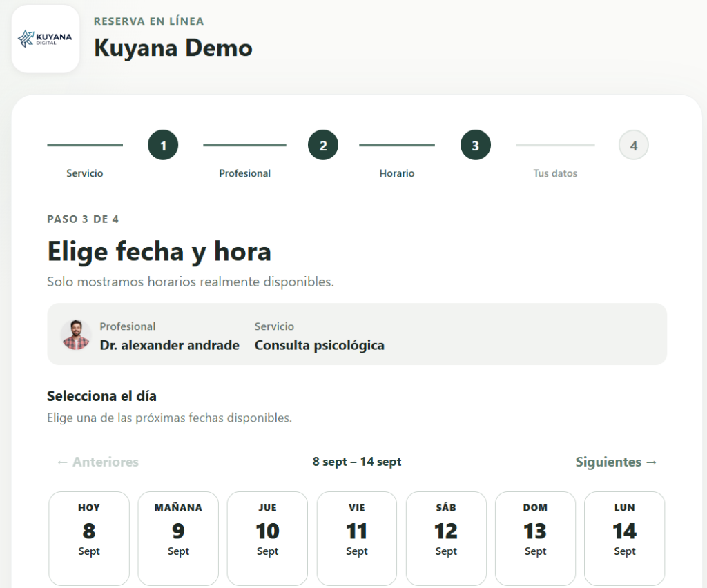Choose Thursday 10 Sept date card
Screen dimensions: 707x588
[267, 538]
